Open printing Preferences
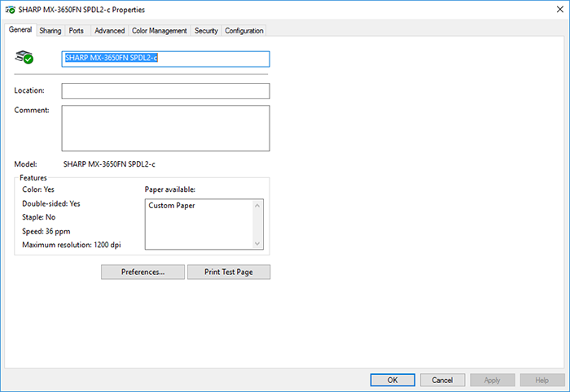The image size is (570, 392). [142, 272]
